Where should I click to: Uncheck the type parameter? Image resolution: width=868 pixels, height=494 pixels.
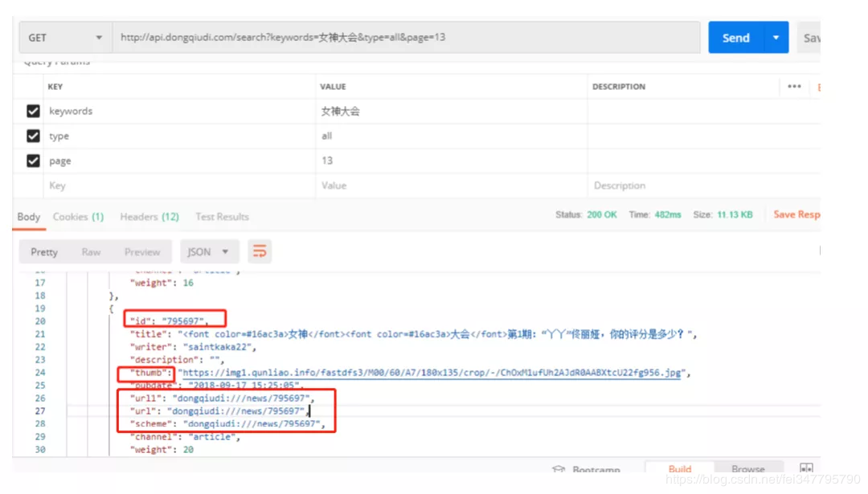coord(33,136)
